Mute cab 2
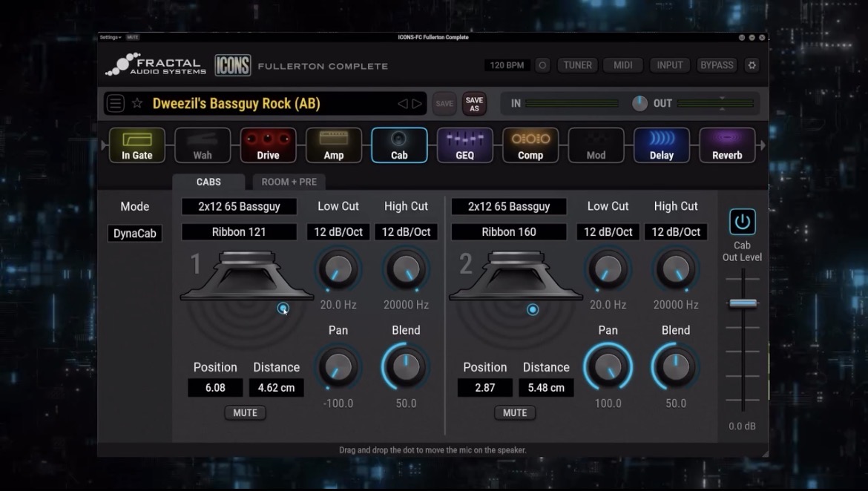 [x=515, y=413]
